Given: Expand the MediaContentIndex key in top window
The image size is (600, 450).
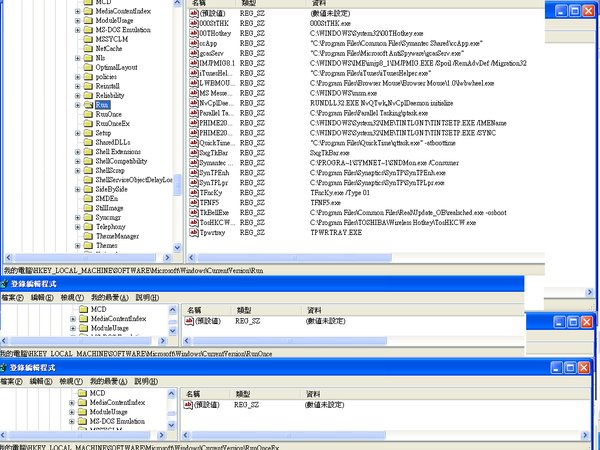Looking at the screenshot, I should coord(78,11).
